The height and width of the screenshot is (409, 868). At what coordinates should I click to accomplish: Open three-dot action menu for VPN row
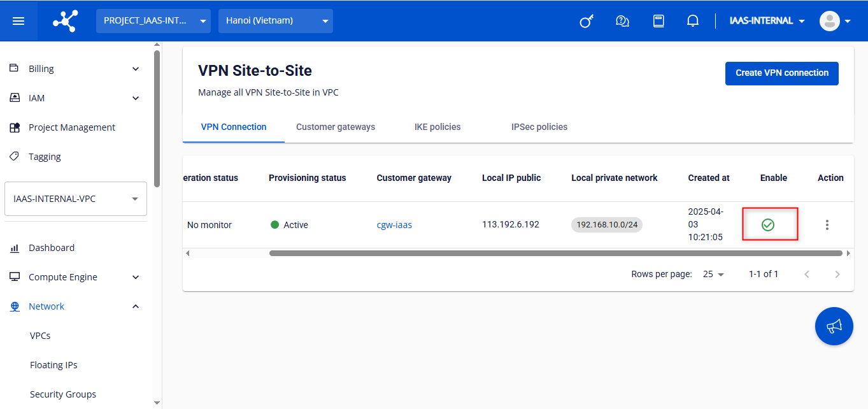827,225
